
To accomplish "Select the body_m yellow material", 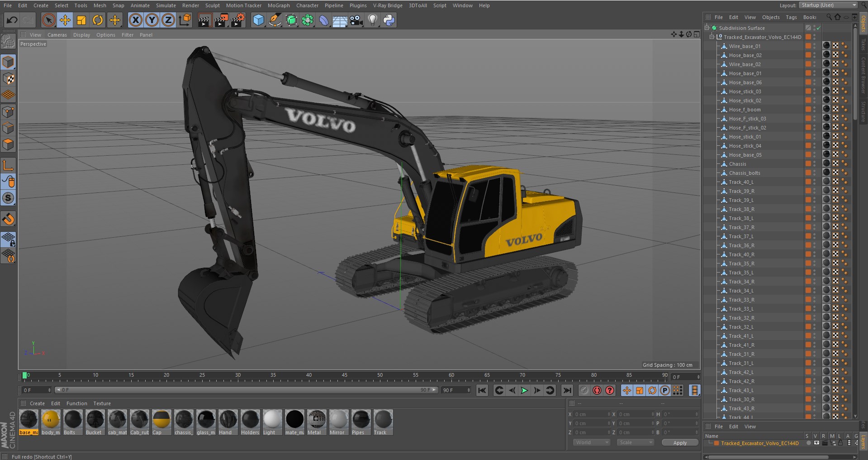I will tap(51, 422).
